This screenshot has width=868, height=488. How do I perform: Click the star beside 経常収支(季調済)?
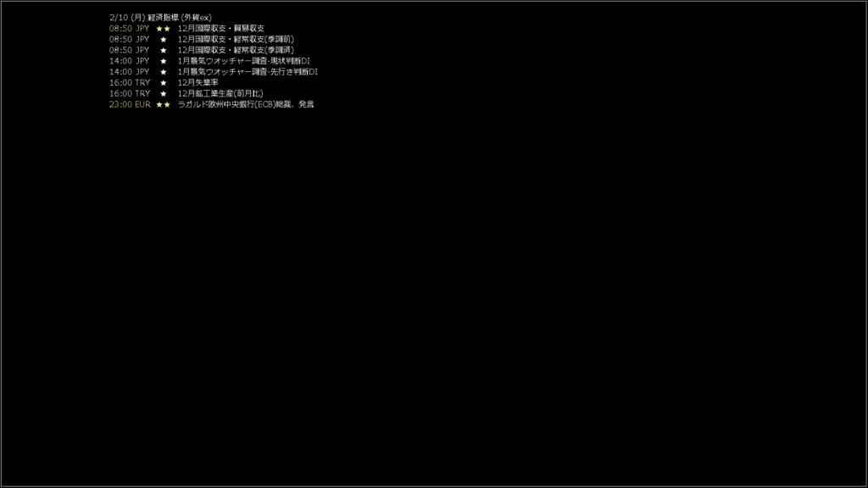(x=164, y=50)
